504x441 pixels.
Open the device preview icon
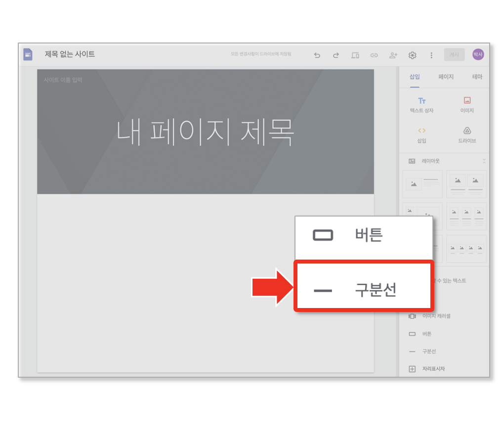click(x=355, y=55)
